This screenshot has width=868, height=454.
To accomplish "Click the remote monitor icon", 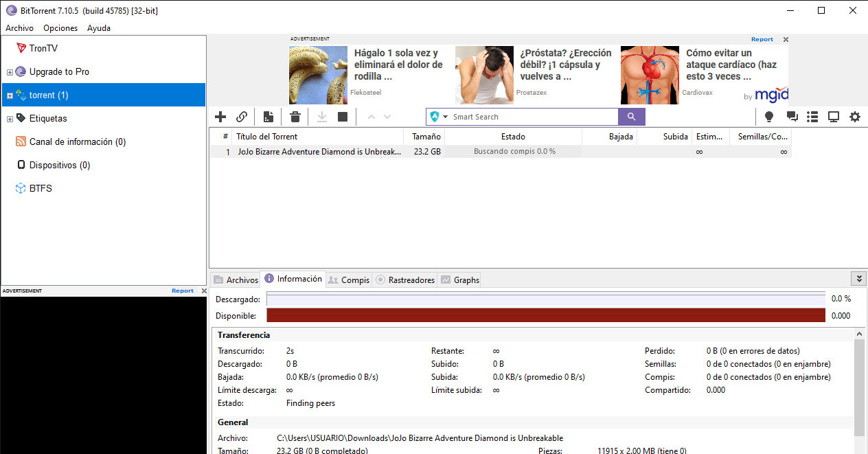I will 834,117.
